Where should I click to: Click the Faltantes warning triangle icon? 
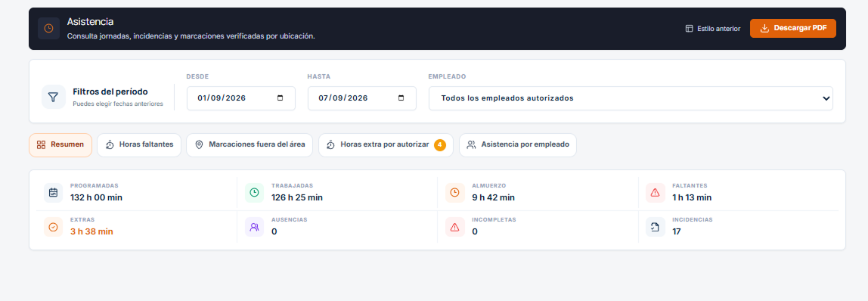click(x=656, y=193)
